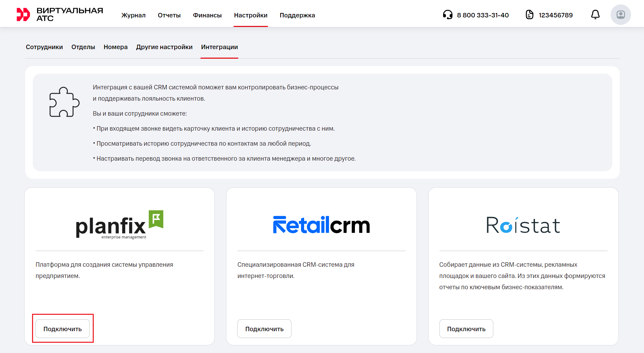Select Поддержка in the header
Screen dimensions: 644x353
coord(297,15)
